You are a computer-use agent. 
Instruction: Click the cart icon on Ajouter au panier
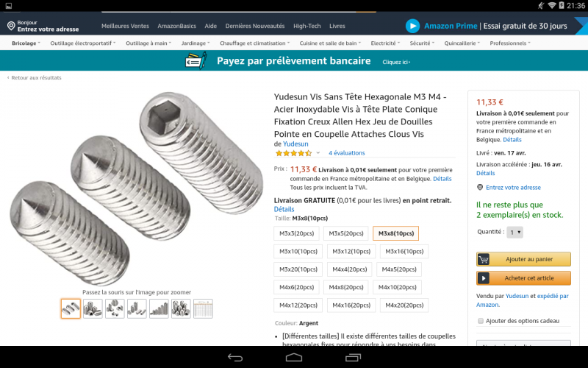coord(484,259)
